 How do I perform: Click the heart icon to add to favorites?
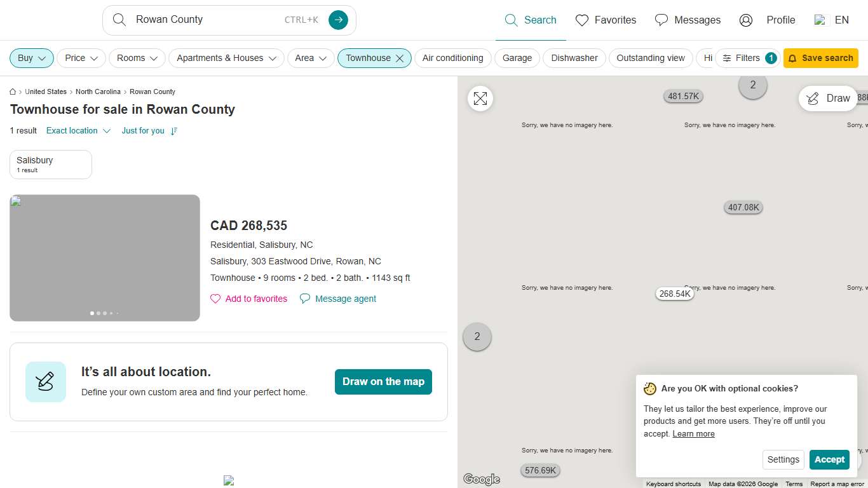point(215,299)
